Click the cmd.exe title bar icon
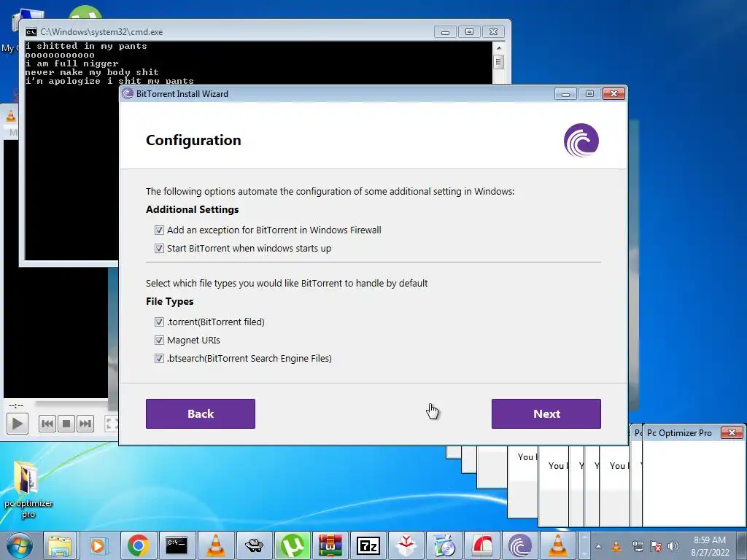This screenshot has width=747, height=560. click(x=31, y=32)
